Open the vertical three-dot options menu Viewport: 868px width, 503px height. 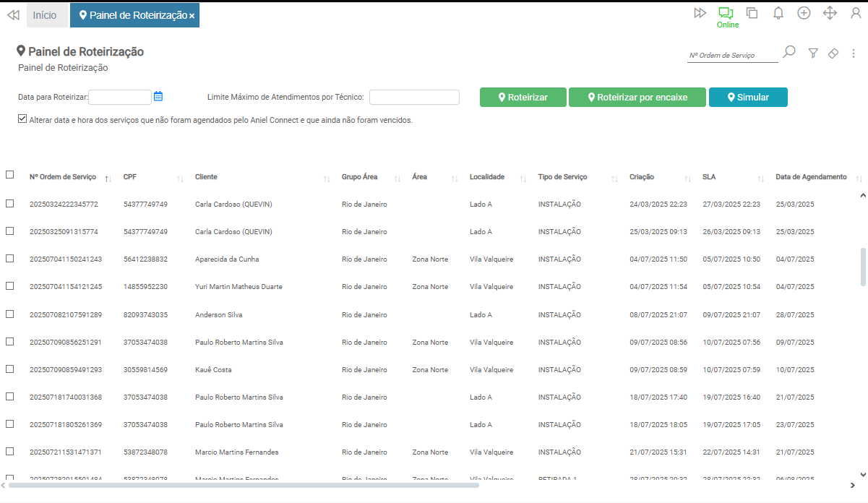(854, 53)
